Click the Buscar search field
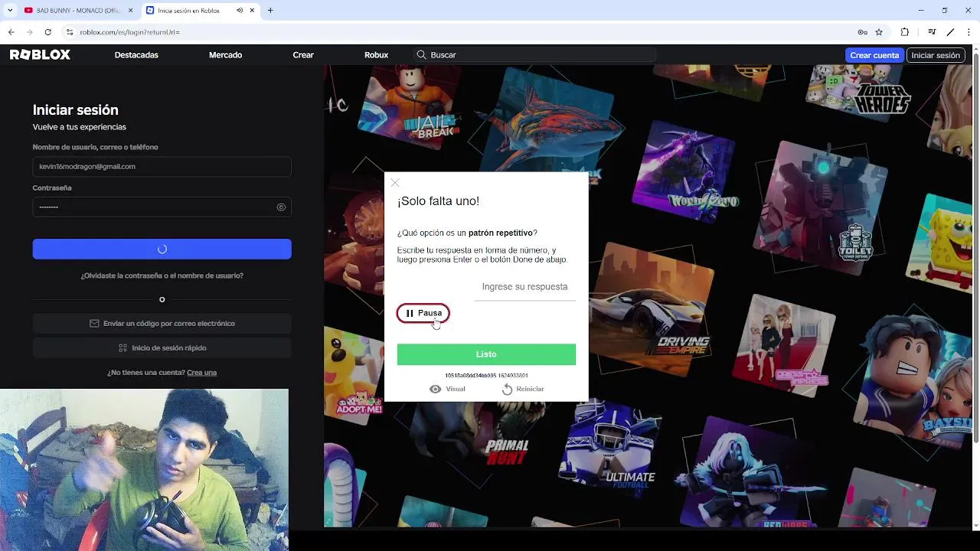Screen dimensions: 980x551 [x=534, y=55]
